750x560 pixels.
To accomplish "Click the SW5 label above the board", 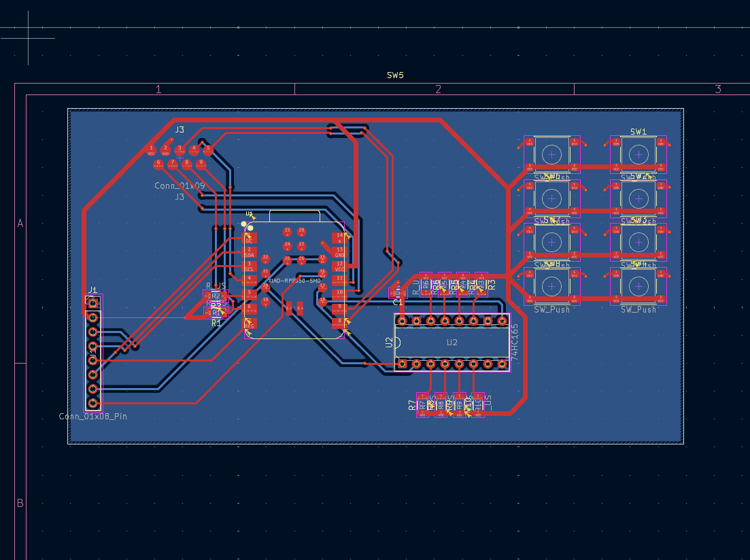I will tap(394, 75).
